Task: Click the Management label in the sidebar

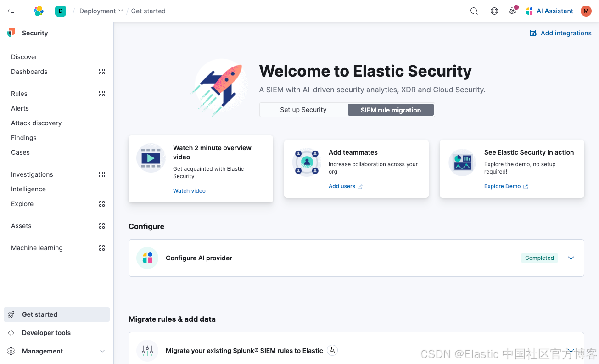Action: click(x=42, y=351)
